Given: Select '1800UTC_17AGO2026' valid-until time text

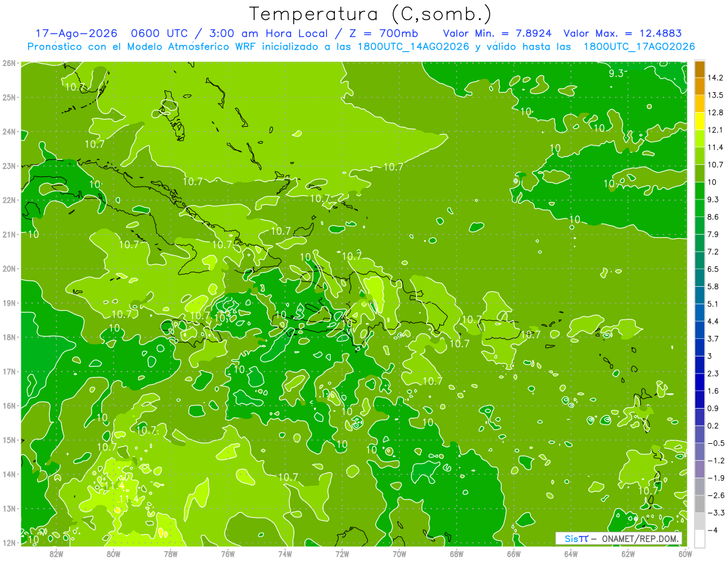Looking at the screenshot, I should click(638, 47).
